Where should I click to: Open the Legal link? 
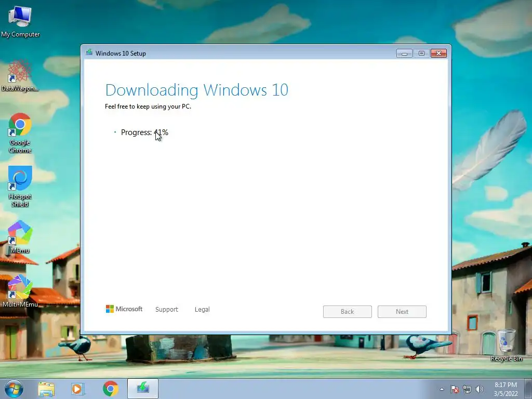(x=202, y=310)
